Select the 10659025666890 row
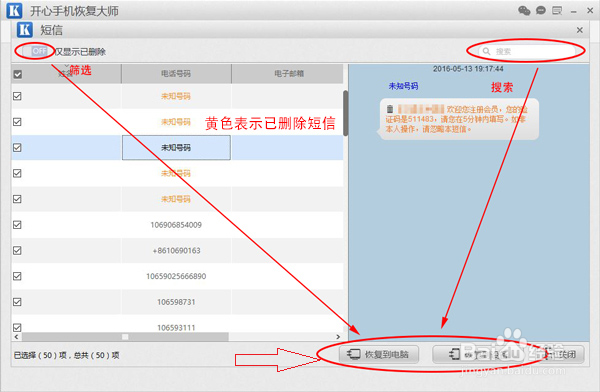The image size is (600, 392). click(177, 276)
